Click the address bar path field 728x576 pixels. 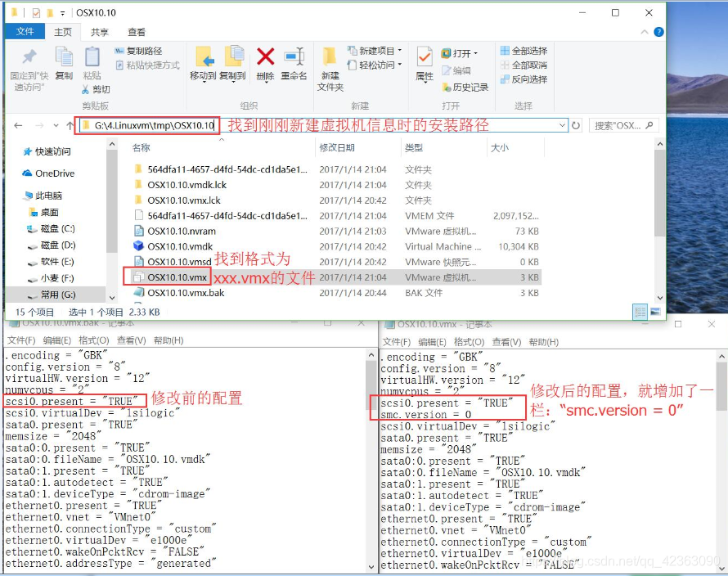tap(323, 125)
